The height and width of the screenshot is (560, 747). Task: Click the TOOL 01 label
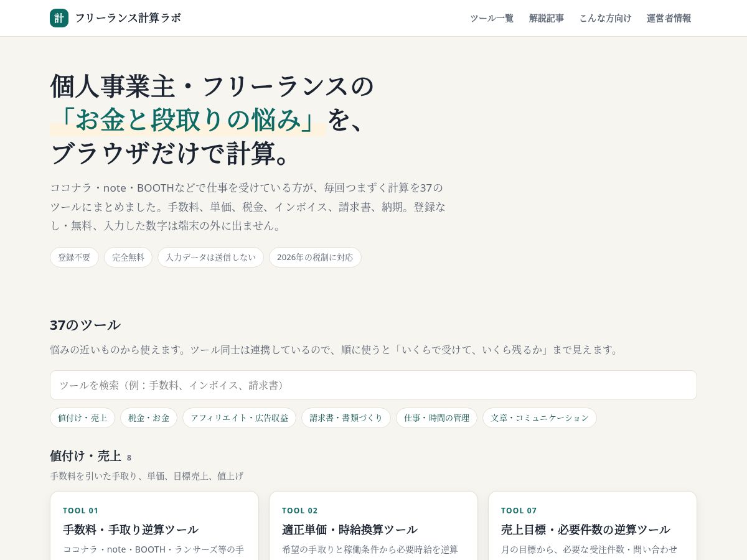(81, 510)
